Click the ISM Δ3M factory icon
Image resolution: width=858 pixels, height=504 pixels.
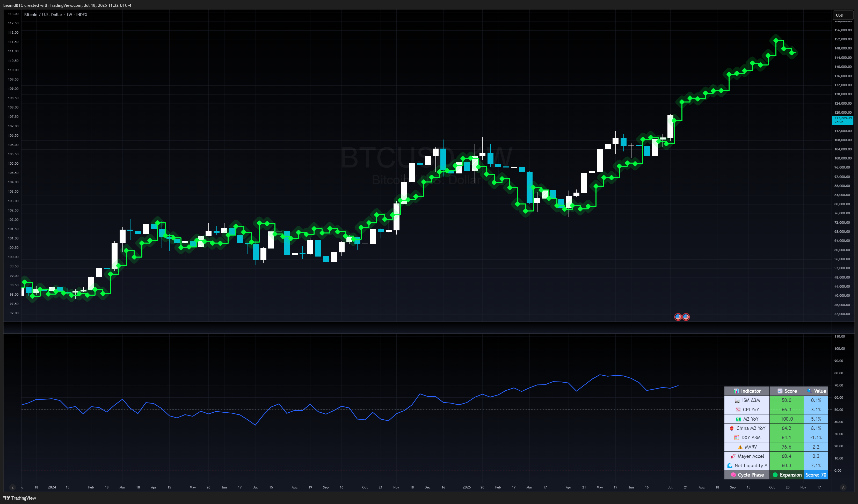737,400
